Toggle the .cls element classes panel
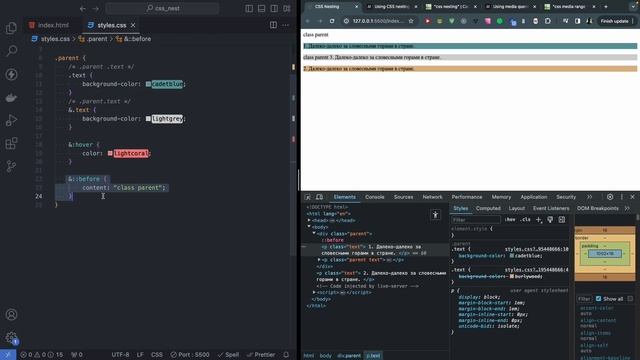This screenshot has height=360, width=640. pyautogui.click(x=526, y=220)
